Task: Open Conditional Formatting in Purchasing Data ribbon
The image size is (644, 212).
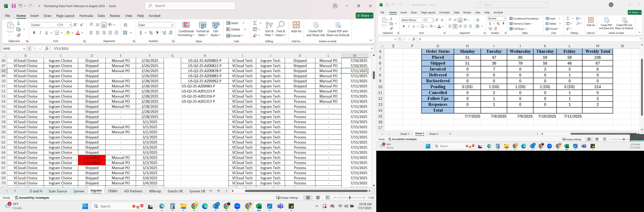Action: [x=186, y=29]
